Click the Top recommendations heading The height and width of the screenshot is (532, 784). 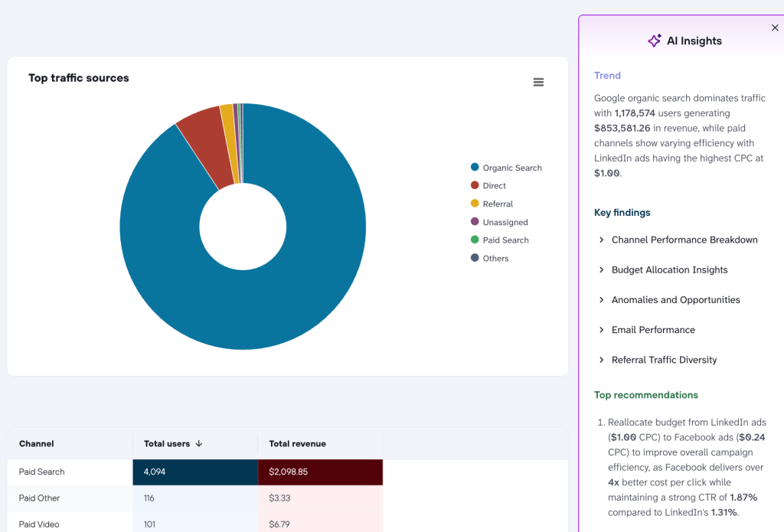(645, 395)
